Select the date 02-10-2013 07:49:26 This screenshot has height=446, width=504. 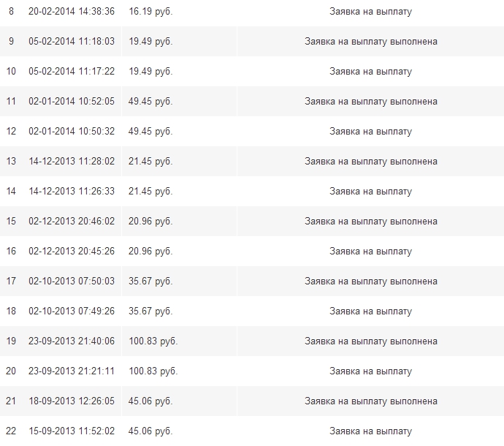pyautogui.click(x=71, y=311)
